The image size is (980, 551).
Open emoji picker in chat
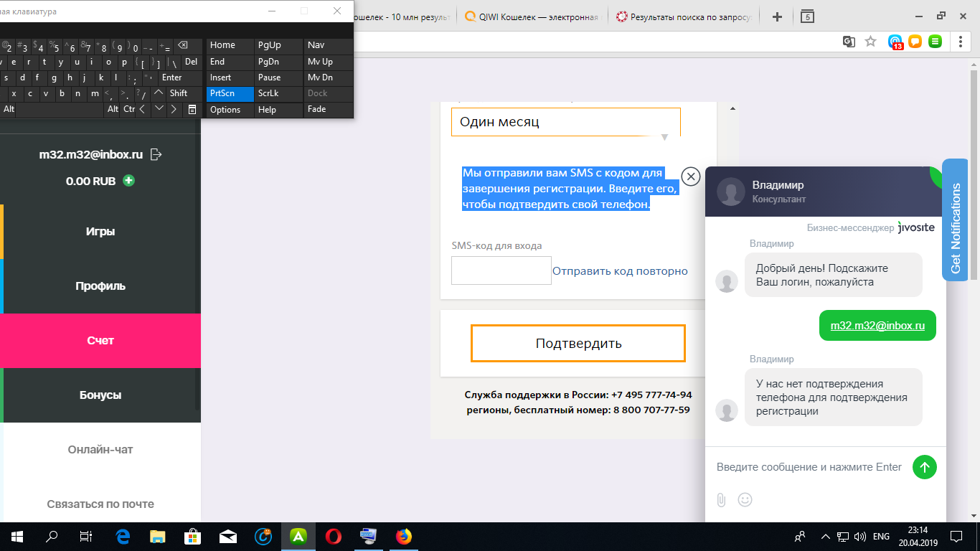(x=745, y=499)
